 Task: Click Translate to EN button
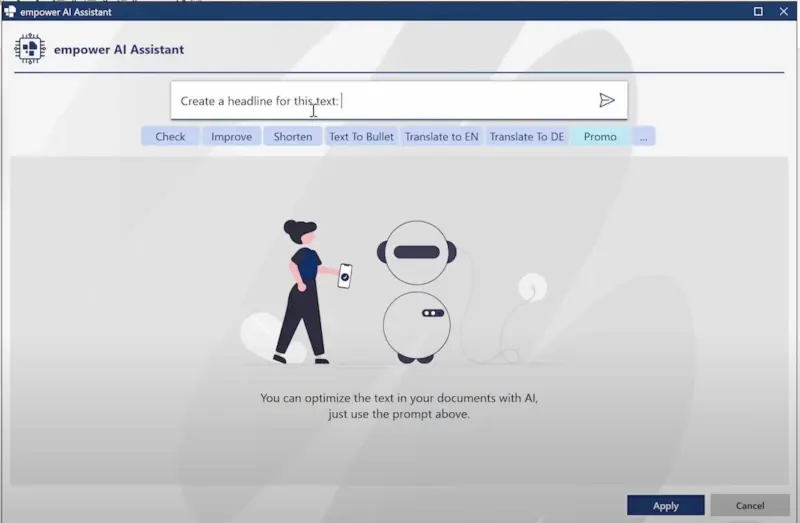point(441,136)
